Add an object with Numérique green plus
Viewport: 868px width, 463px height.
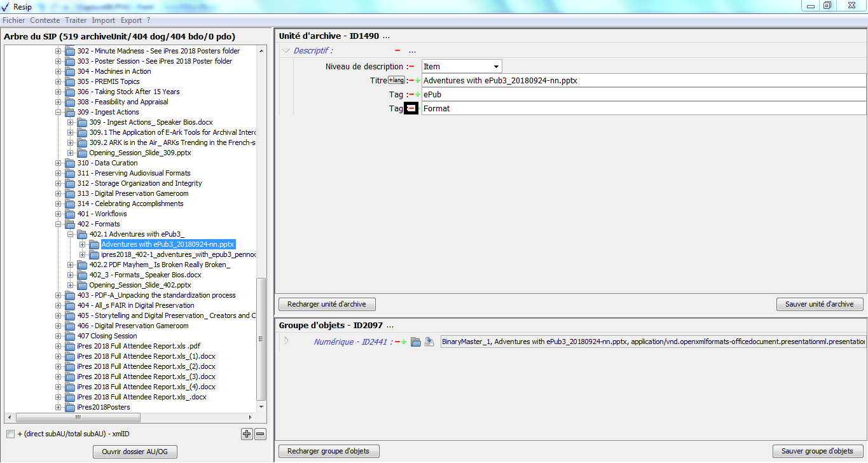pos(404,342)
